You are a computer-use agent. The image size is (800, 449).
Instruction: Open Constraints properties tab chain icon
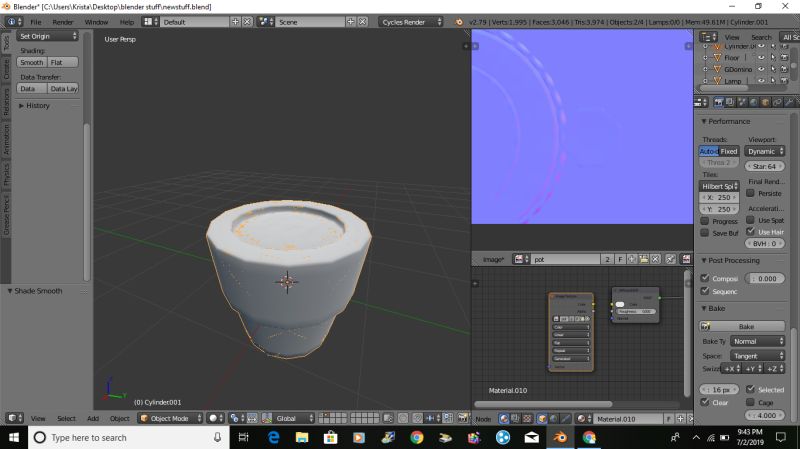click(777, 102)
